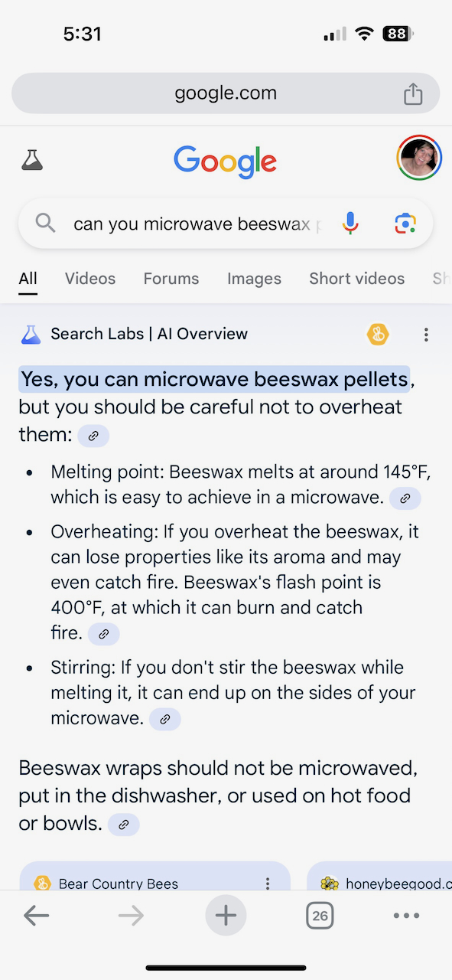Open source link after overheating bullet
The height and width of the screenshot is (980, 452).
coord(104,634)
